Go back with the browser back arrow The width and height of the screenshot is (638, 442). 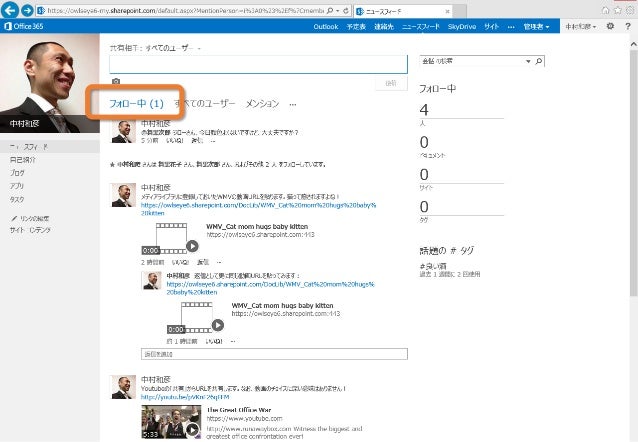coord(9,10)
